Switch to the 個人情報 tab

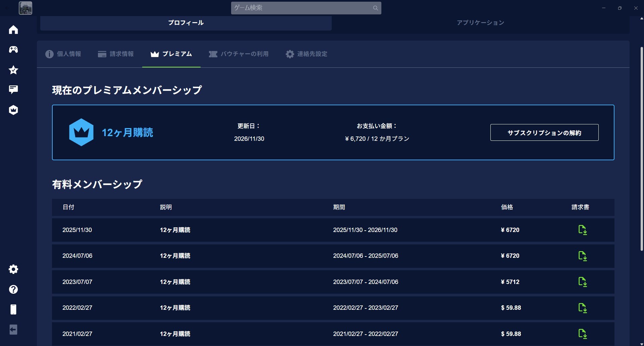point(63,54)
